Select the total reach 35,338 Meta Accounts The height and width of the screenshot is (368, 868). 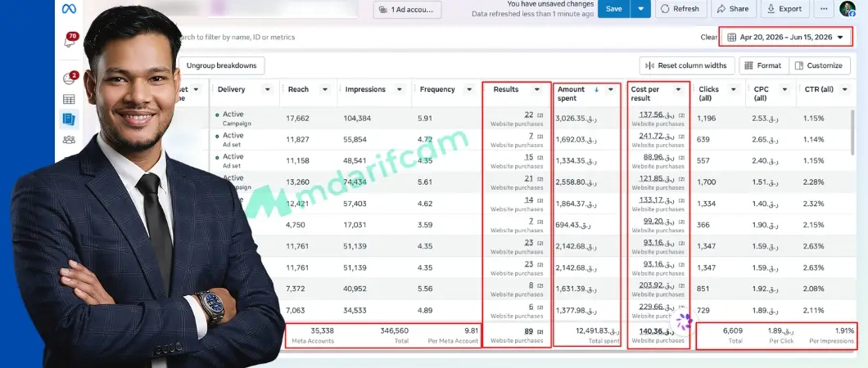[314, 335]
